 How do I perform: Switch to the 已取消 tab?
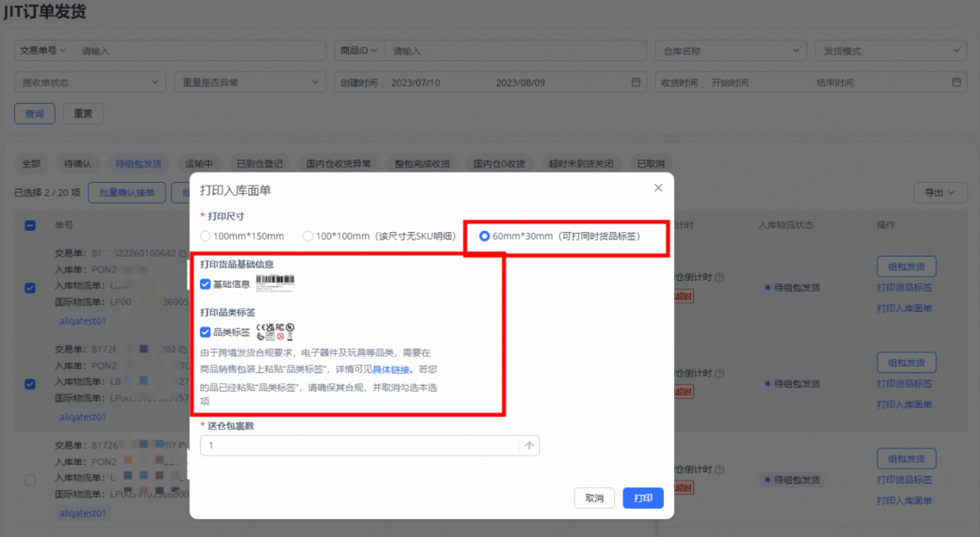point(650,164)
